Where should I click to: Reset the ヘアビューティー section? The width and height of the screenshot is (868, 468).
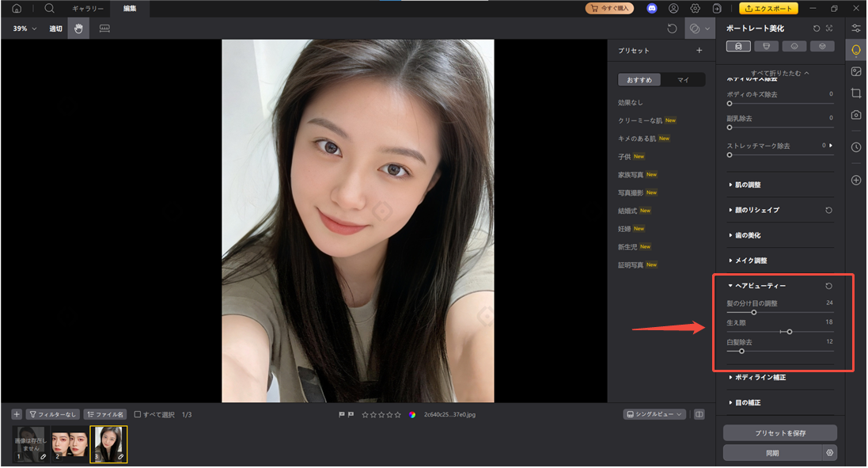point(828,286)
